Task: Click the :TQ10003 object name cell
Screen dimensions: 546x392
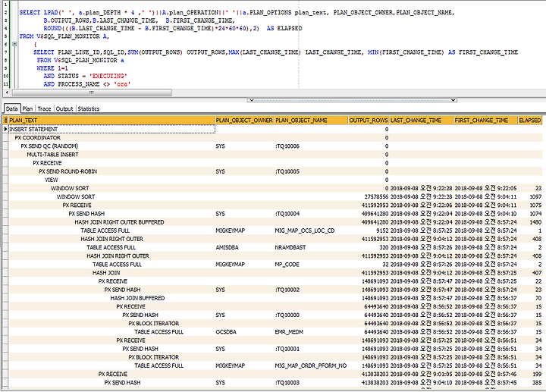Action: (312, 383)
